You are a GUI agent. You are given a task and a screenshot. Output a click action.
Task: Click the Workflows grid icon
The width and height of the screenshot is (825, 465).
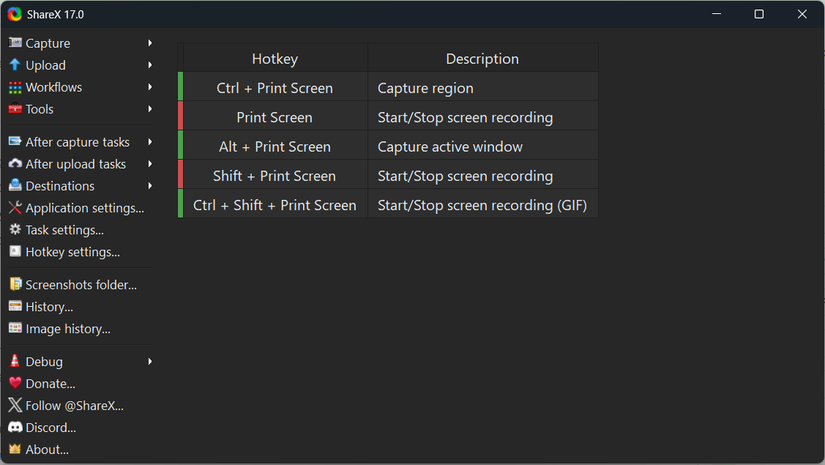point(15,87)
